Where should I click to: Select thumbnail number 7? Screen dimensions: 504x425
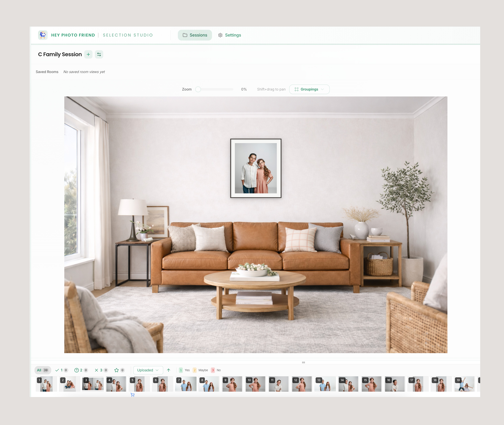pos(186,384)
